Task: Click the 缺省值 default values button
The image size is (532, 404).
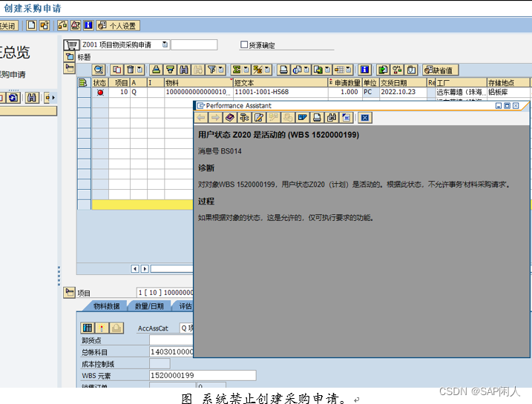Action: tap(441, 70)
